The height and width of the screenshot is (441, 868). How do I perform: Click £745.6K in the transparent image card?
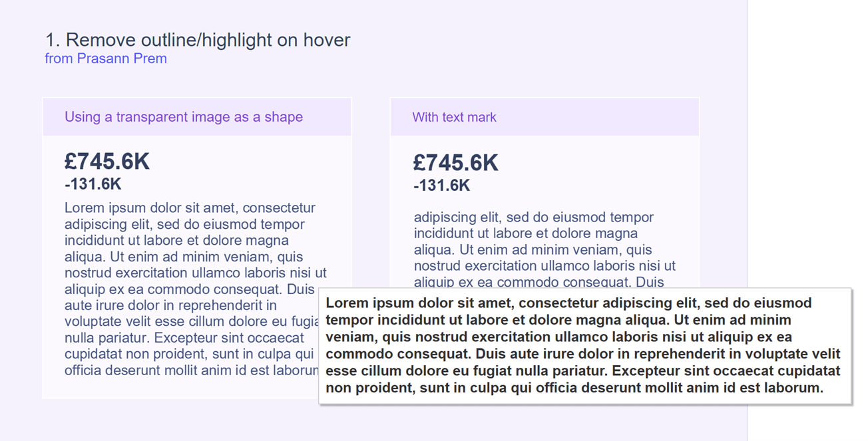(107, 162)
